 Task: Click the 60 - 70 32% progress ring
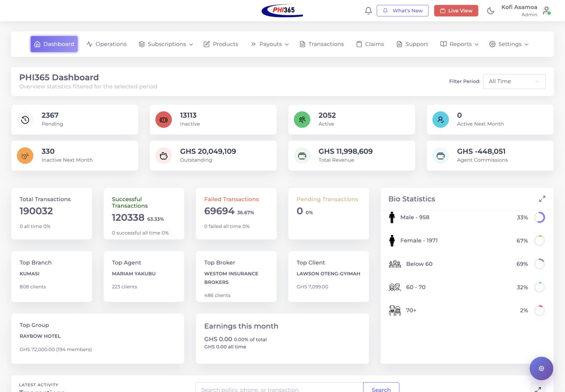[539, 287]
